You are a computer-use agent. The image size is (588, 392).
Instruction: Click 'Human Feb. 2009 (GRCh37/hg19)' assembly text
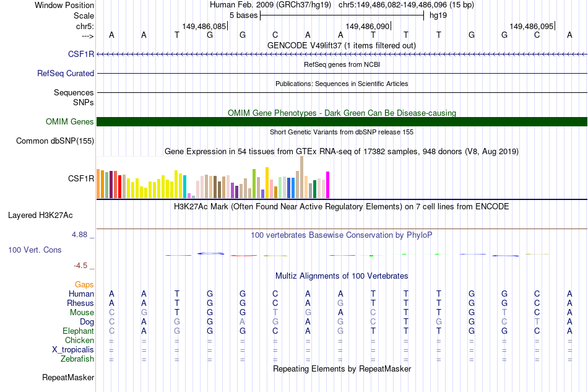click(x=270, y=5)
